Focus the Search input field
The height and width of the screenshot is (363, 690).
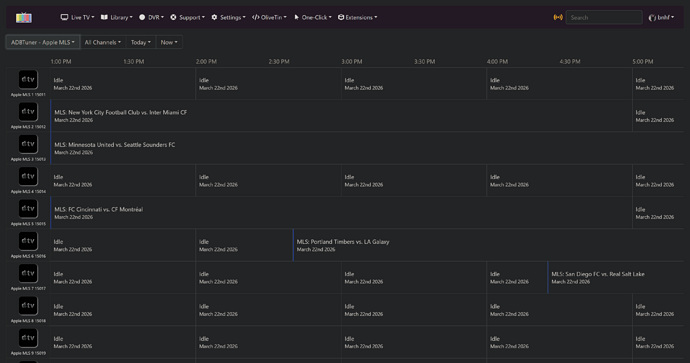604,17
